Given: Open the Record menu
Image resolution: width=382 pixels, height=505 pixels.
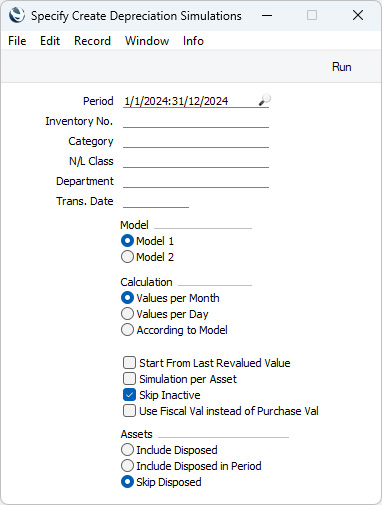Looking at the screenshot, I should (x=92, y=41).
